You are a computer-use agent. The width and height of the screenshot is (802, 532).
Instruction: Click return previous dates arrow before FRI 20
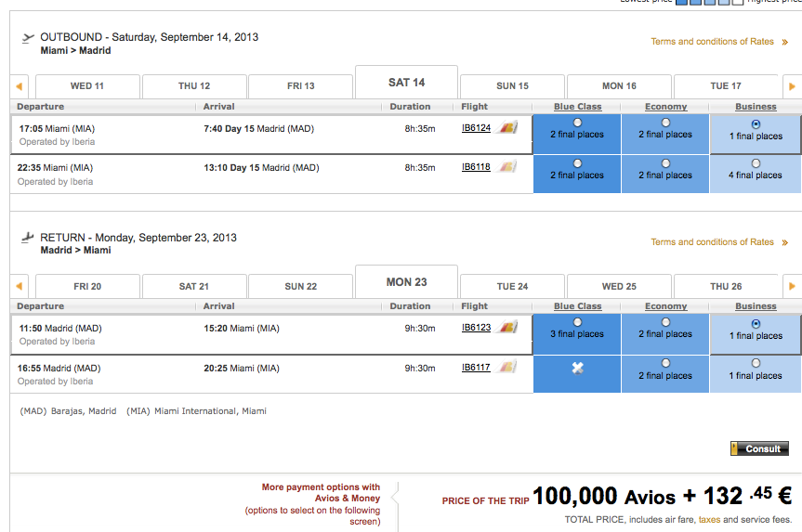20,287
